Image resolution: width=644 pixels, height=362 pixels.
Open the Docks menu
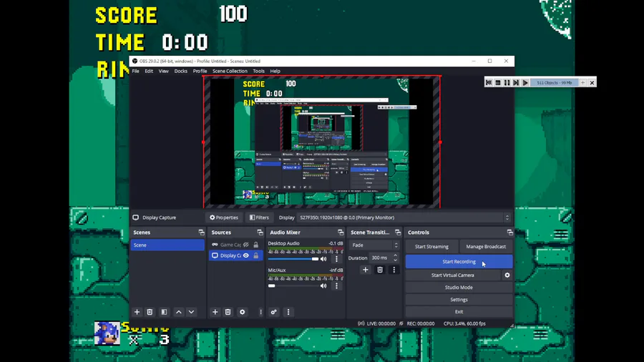point(181,71)
